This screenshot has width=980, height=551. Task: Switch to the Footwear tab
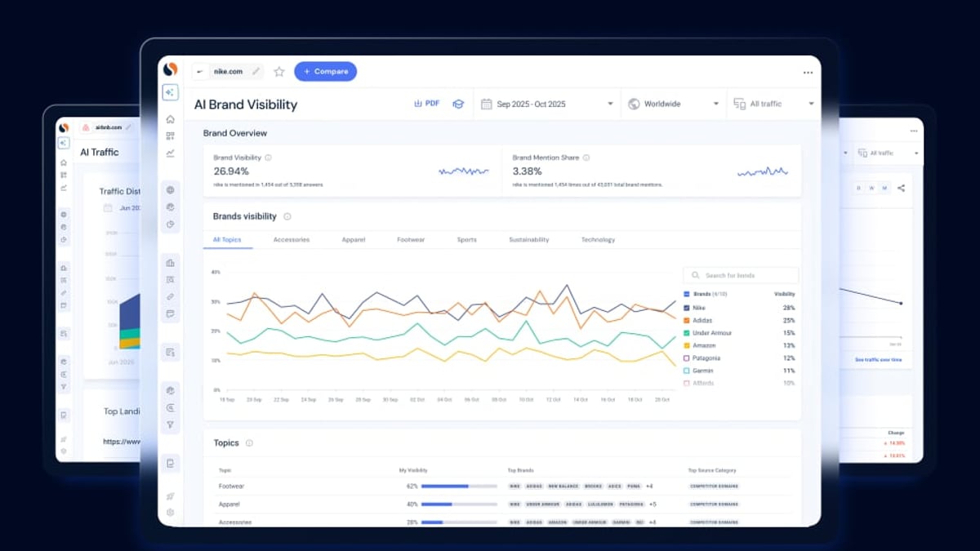pos(411,240)
